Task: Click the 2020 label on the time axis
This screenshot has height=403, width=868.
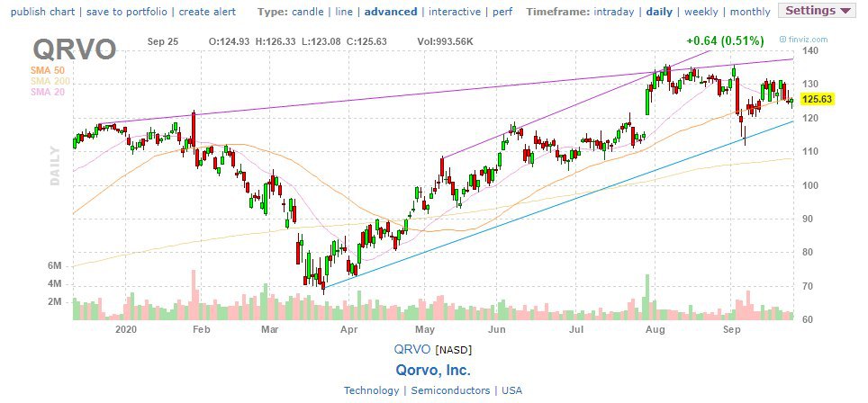Action: point(126,329)
